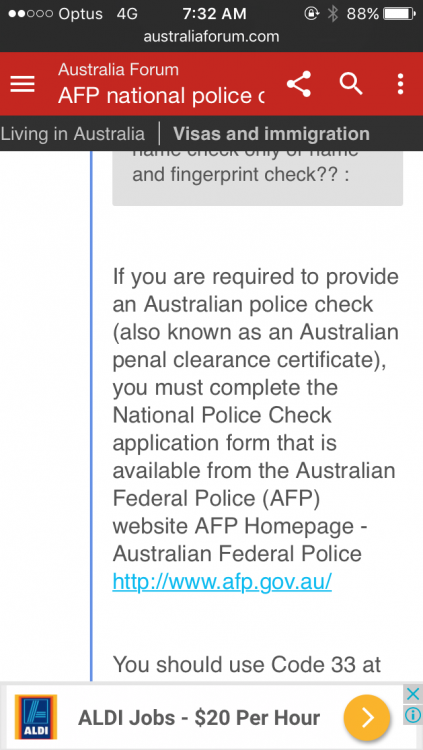Image resolution: width=423 pixels, height=750 pixels.
Task: Tap the australiaforum.com address bar
Action: click(212, 37)
